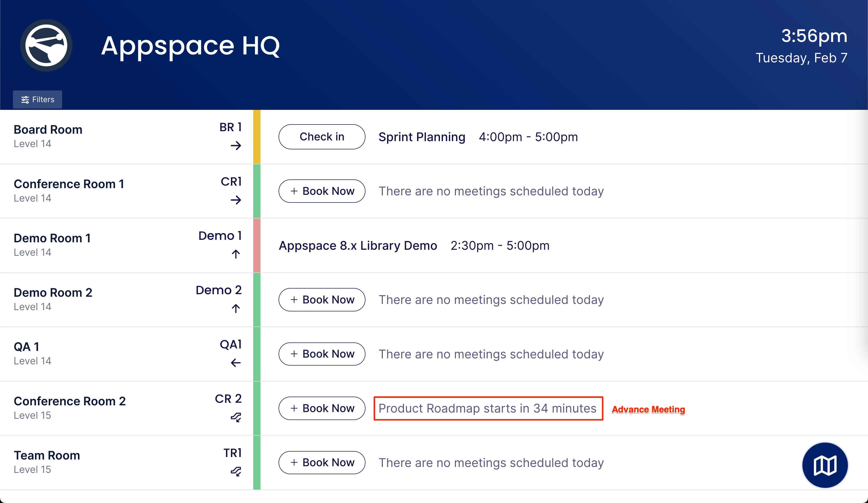Viewport: 868px width, 503px height.
Task: Click the Board Room yellow status bar
Action: click(x=257, y=137)
